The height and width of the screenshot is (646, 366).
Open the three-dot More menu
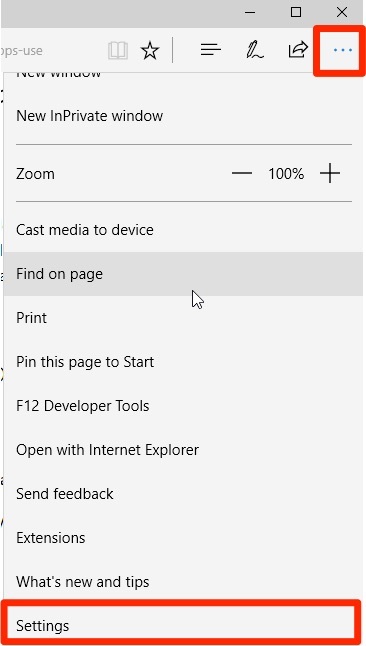pyautogui.click(x=343, y=50)
